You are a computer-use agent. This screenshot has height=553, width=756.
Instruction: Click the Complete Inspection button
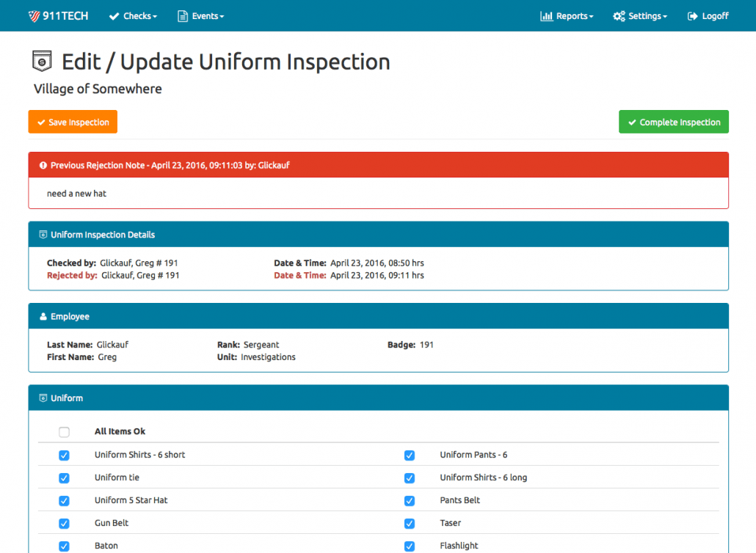pyautogui.click(x=673, y=121)
